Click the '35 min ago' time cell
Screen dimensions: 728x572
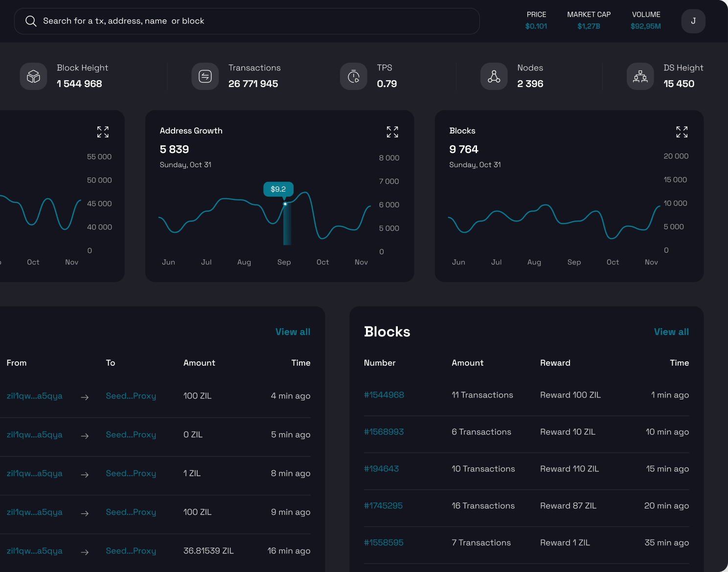667,543
